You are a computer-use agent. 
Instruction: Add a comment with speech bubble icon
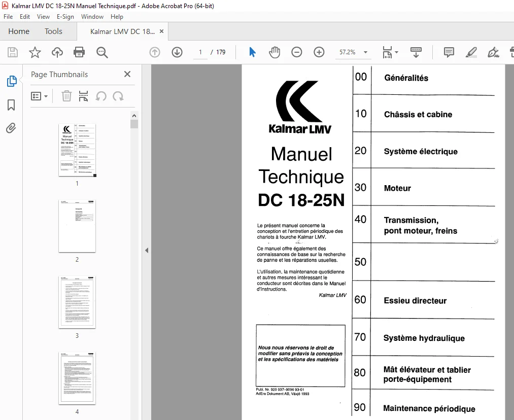(449, 52)
